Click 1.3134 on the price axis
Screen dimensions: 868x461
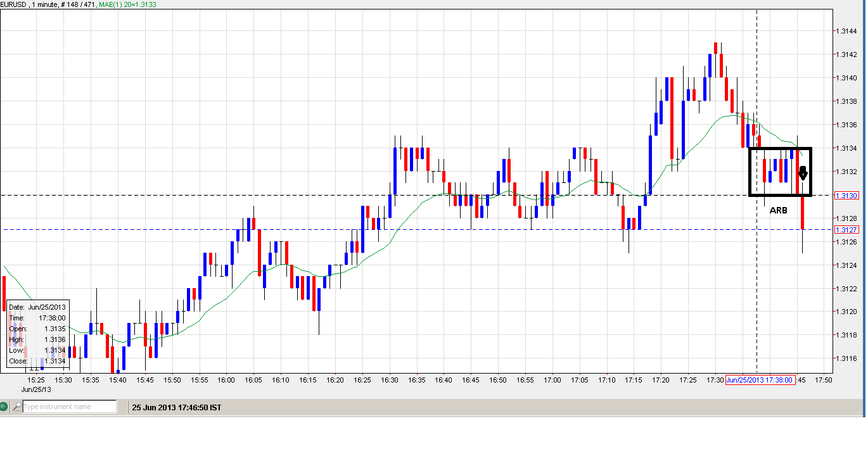click(847, 148)
